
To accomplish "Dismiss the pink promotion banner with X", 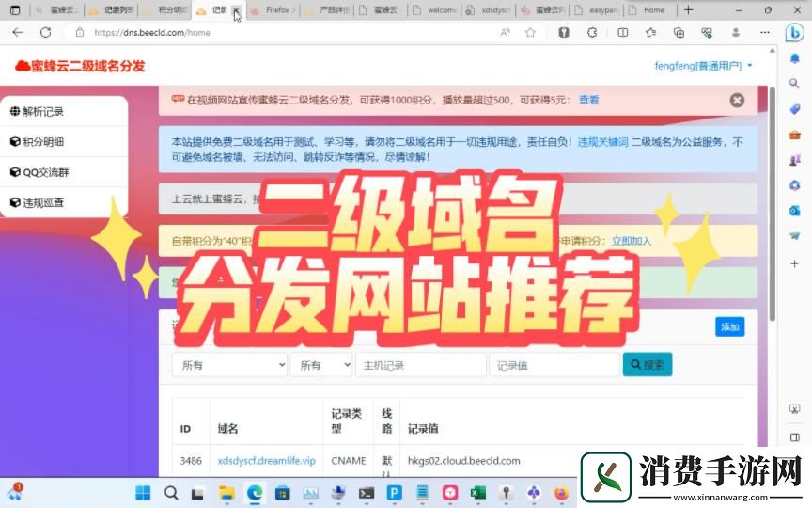I will [x=737, y=100].
